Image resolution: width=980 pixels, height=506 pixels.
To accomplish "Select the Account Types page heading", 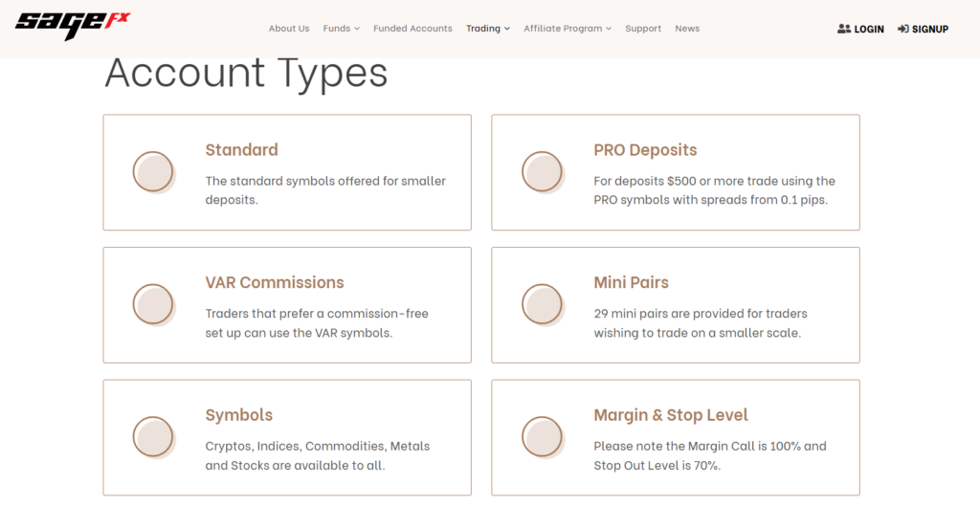I will click(246, 73).
